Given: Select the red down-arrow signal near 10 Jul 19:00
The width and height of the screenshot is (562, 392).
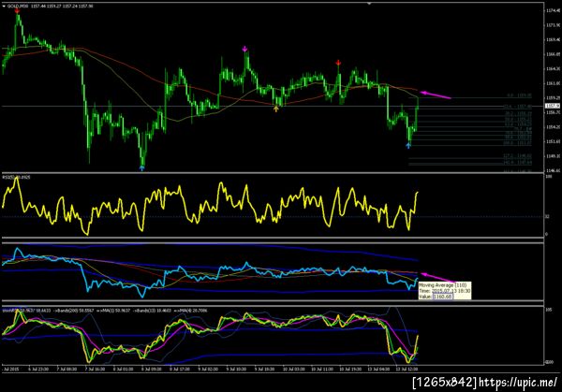Looking at the screenshot, I should pos(338,63).
